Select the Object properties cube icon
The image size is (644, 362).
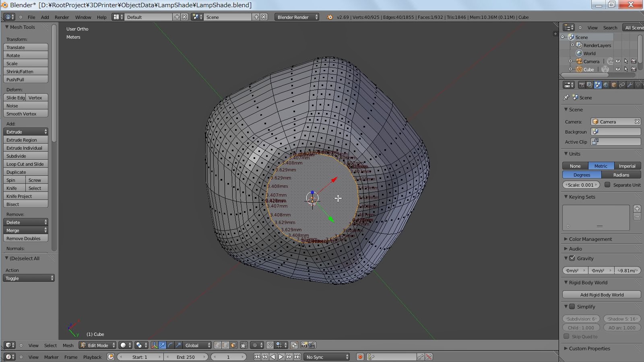(x=614, y=85)
